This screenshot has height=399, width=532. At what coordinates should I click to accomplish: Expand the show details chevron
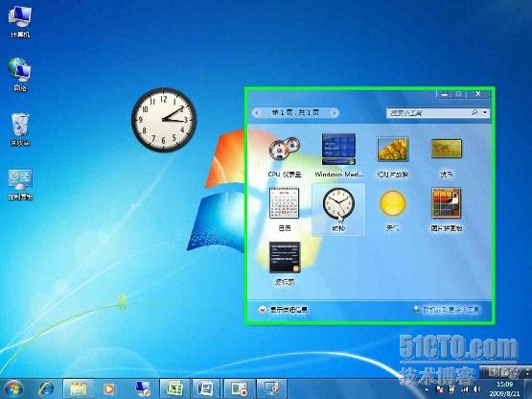coord(262,310)
